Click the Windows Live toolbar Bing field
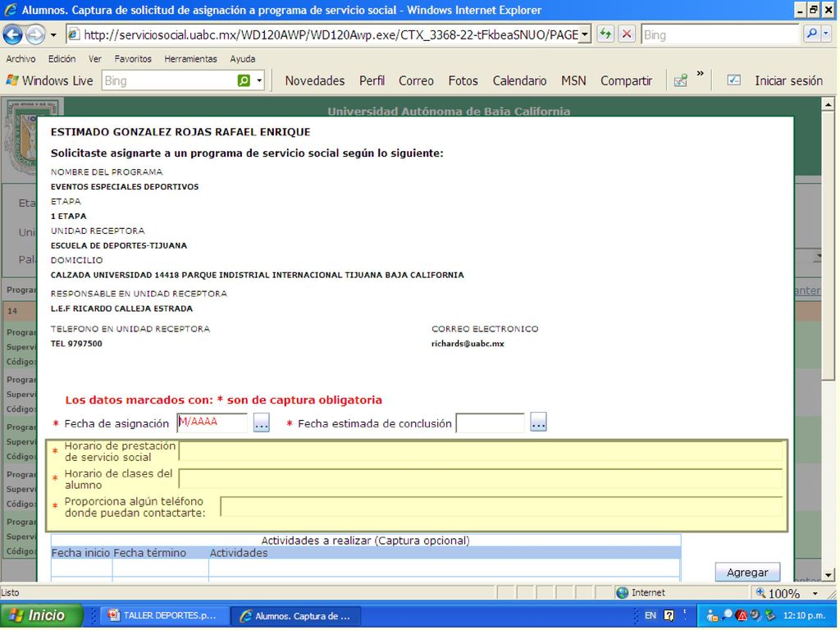Screen dimensions: 840x630 168,81
